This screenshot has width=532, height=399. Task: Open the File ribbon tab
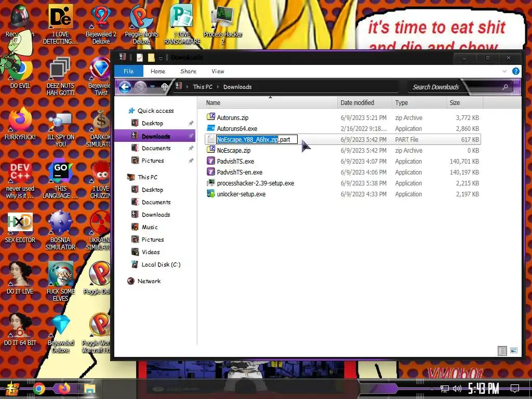click(129, 71)
